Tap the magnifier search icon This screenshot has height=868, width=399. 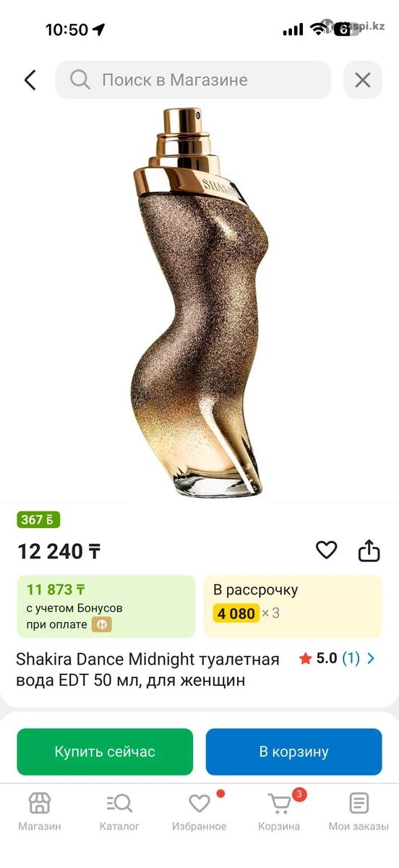coord(80,80)
